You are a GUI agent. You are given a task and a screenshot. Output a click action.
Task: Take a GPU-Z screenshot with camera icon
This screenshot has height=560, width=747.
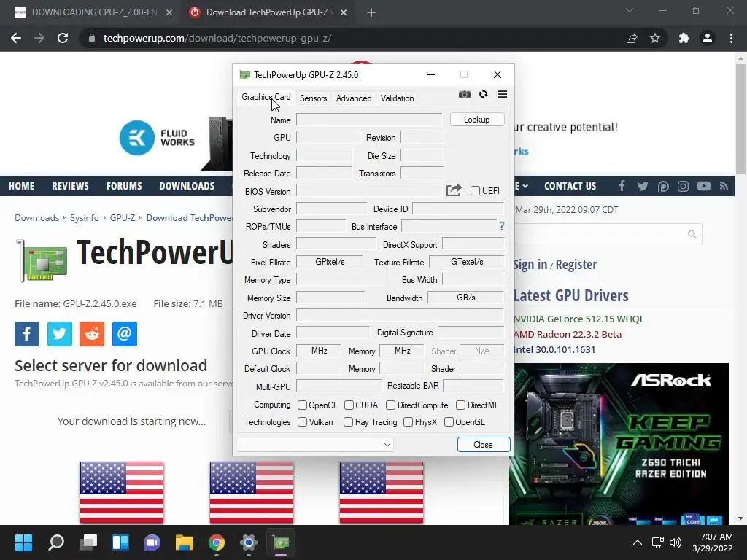[465, 94]
